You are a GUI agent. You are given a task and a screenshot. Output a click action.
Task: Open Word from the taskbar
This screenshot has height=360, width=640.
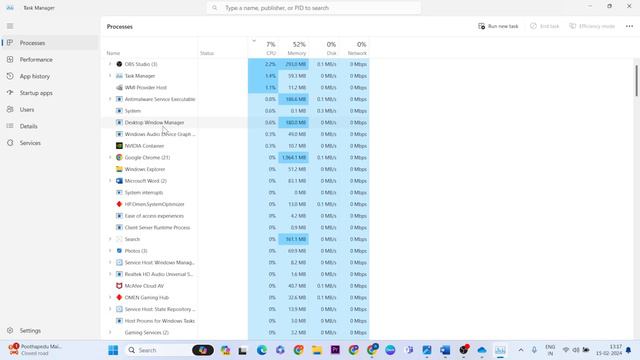[x=445, y=350]
